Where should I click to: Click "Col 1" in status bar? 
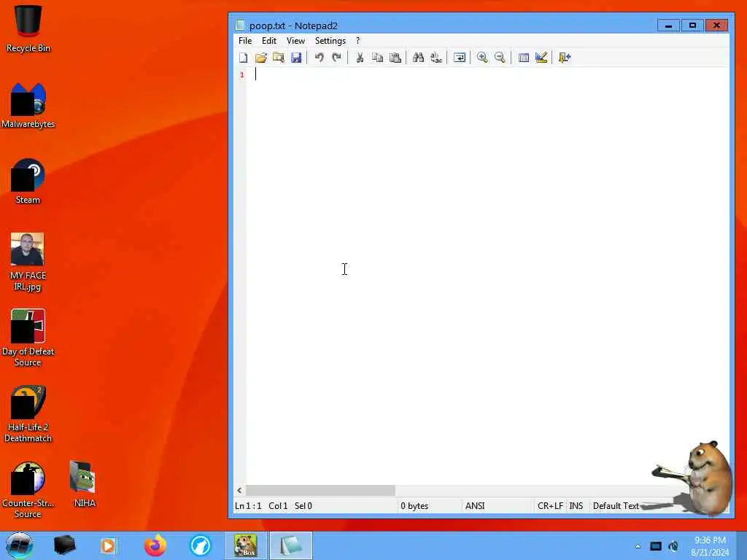(x=278, y=506)
